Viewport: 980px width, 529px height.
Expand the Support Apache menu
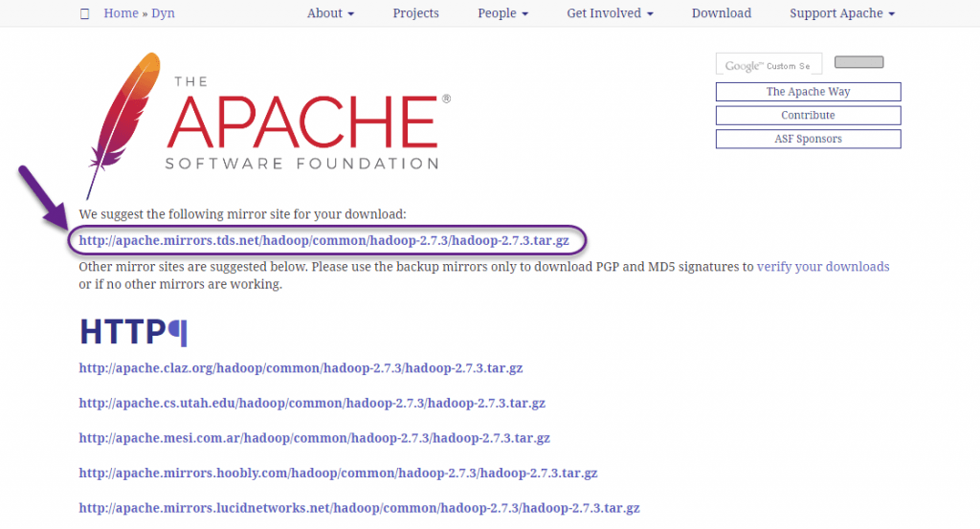point(842,13)
